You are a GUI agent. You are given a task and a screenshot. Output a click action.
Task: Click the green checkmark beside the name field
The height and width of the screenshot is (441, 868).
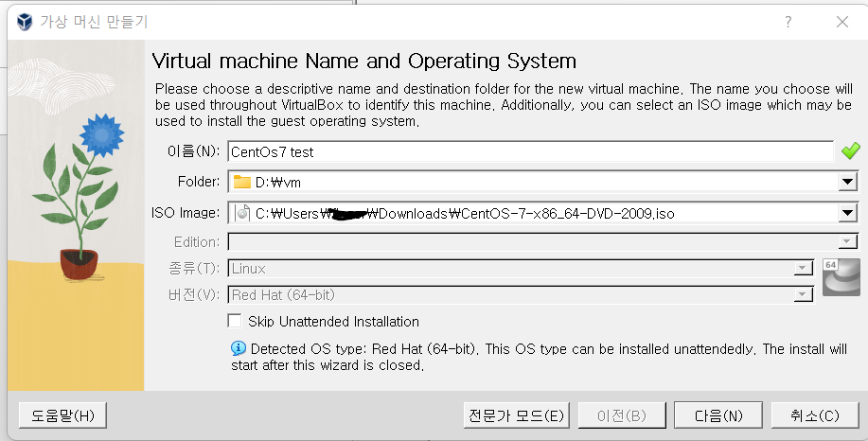coord(850,150)
